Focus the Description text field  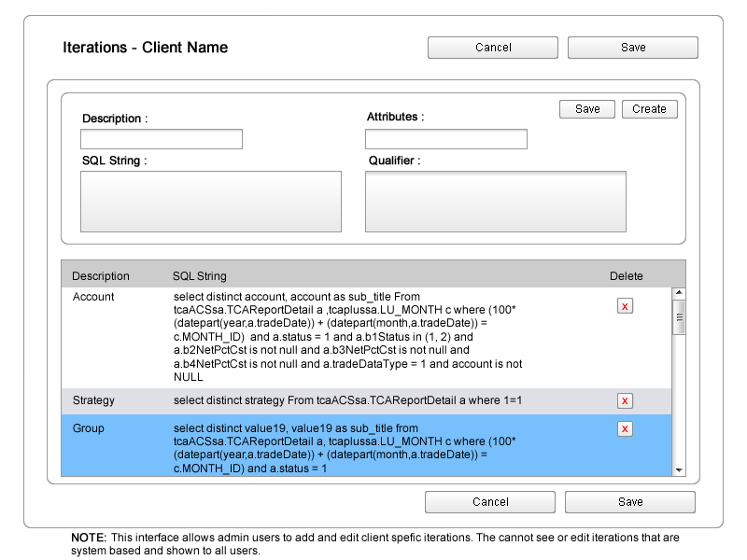(x=162, y=139)
